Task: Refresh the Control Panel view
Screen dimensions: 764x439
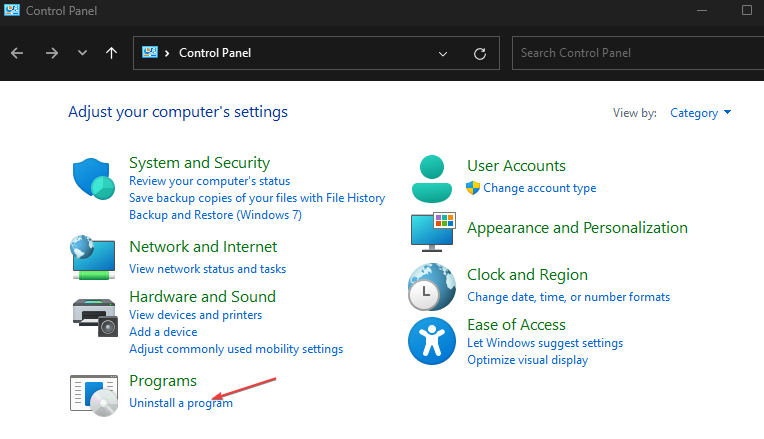Action: [479, 53]
